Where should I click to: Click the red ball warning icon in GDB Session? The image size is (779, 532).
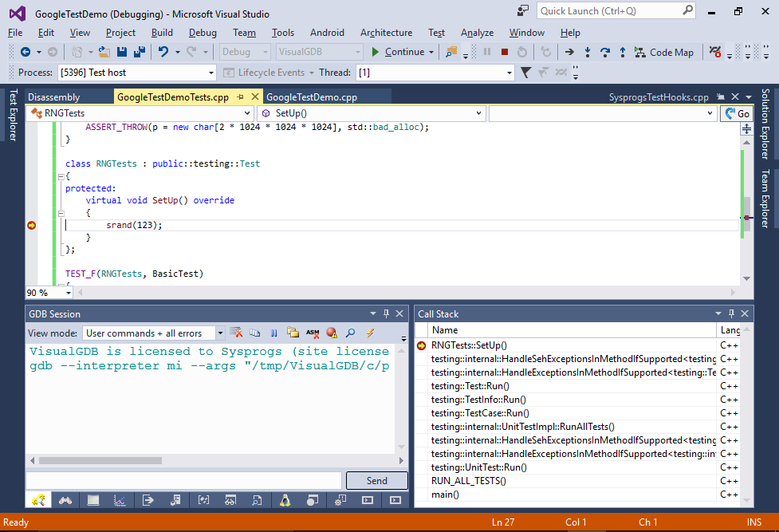[x=332, y=333]
